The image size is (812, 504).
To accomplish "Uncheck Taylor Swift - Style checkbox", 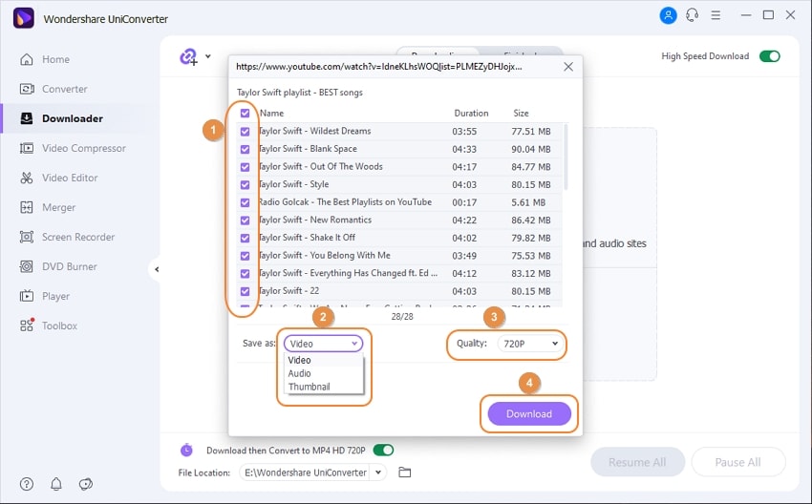I will [x=245, y=185].
